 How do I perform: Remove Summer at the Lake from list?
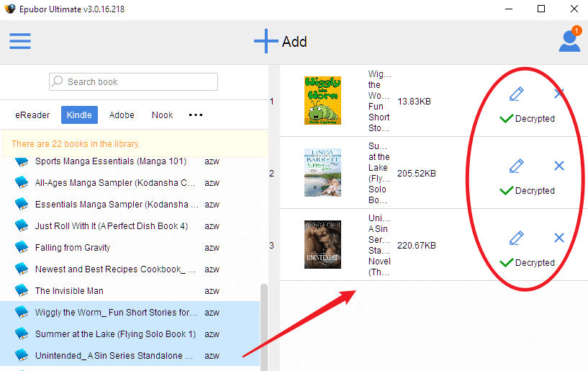pyautogui.click(x=559, y=166)
